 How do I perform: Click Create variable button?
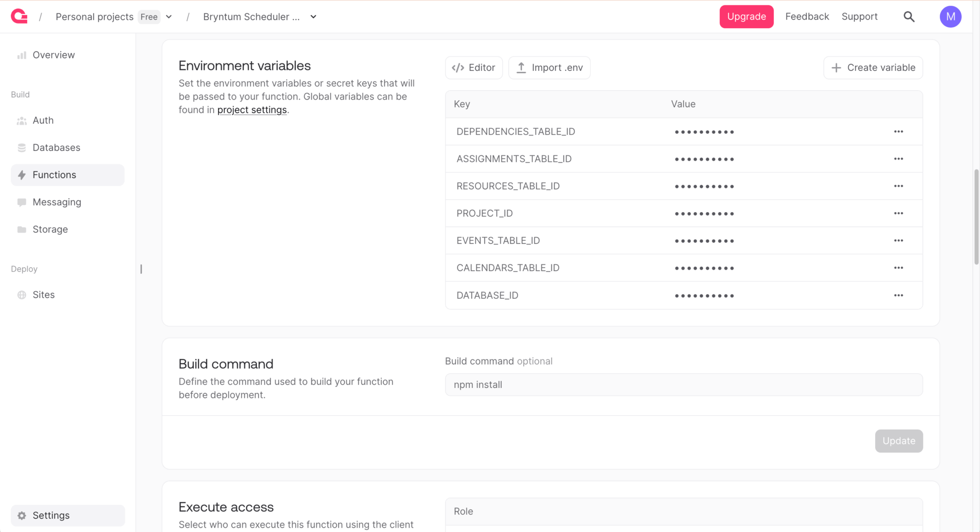pyautogui.click(x=873, y=68)
